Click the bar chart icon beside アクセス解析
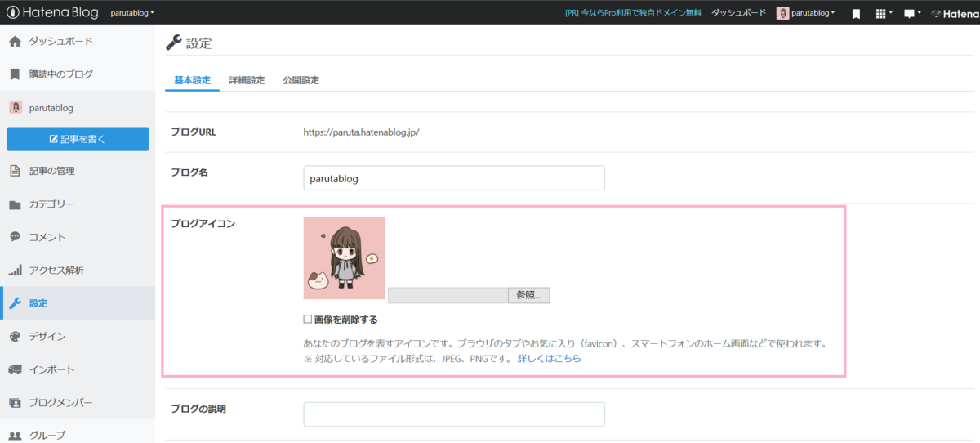Image resolution: width=980 pixels, height=443 pixels. pyautogui.click(x=15, y=271)
